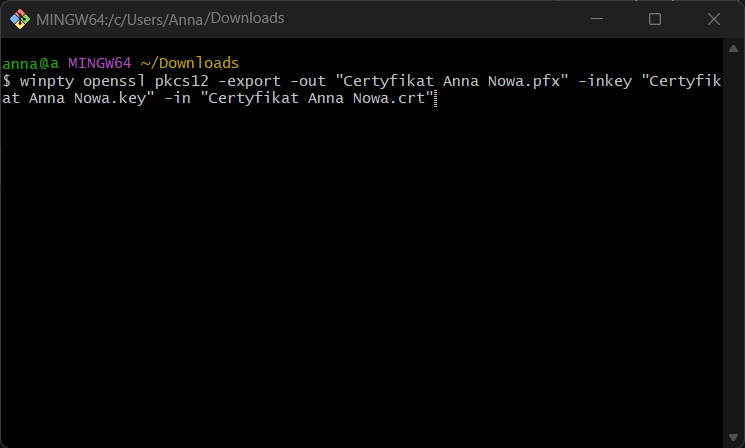Click the $ prompt symbol
The height and width of the screenshot is (448, 745).
pos(6,81)
